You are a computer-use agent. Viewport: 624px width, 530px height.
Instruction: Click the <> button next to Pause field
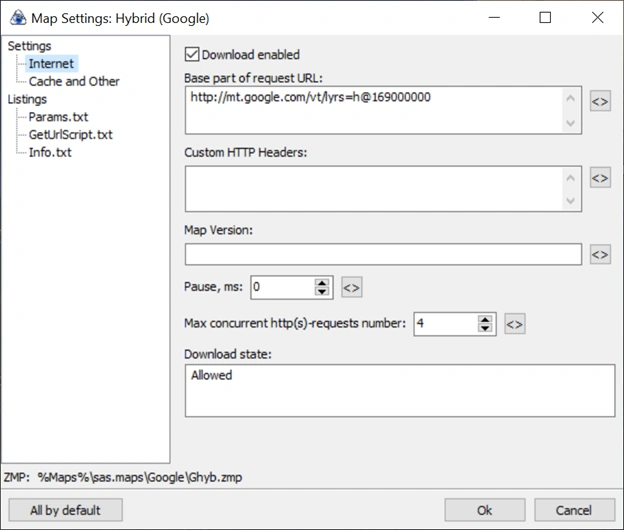(x=351, y=288)
